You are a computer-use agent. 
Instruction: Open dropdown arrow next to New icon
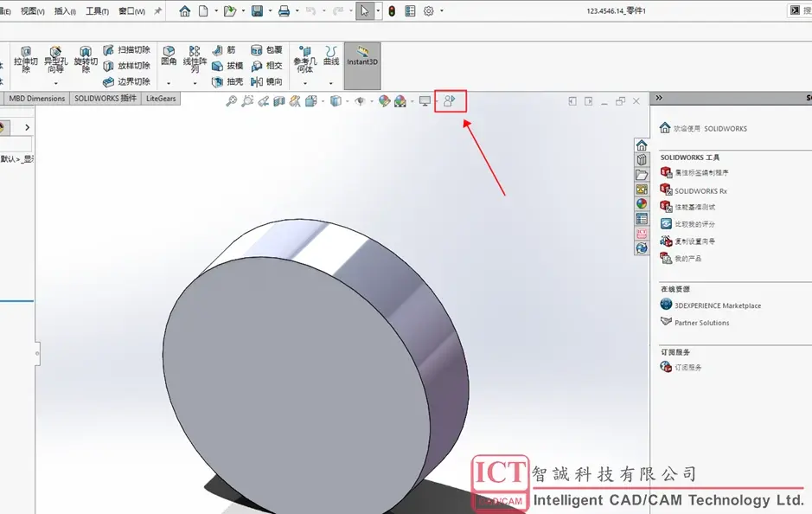click(216, 11)
